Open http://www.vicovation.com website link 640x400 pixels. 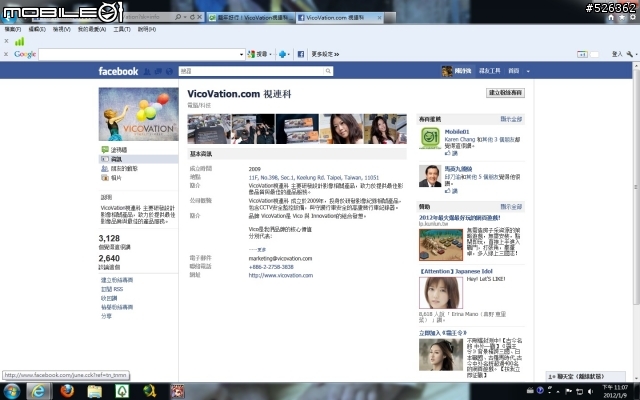point(281,275)
